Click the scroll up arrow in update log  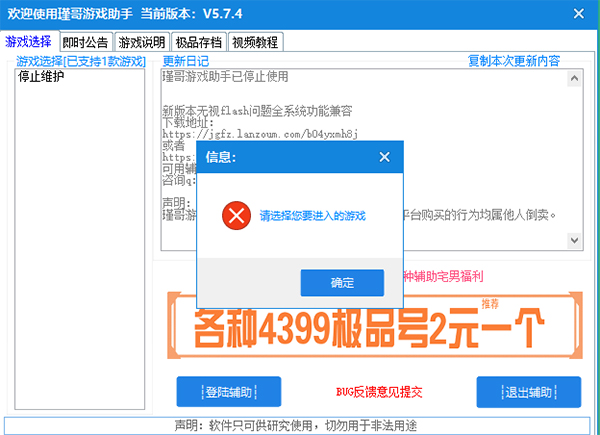click(x=574, y=78)
